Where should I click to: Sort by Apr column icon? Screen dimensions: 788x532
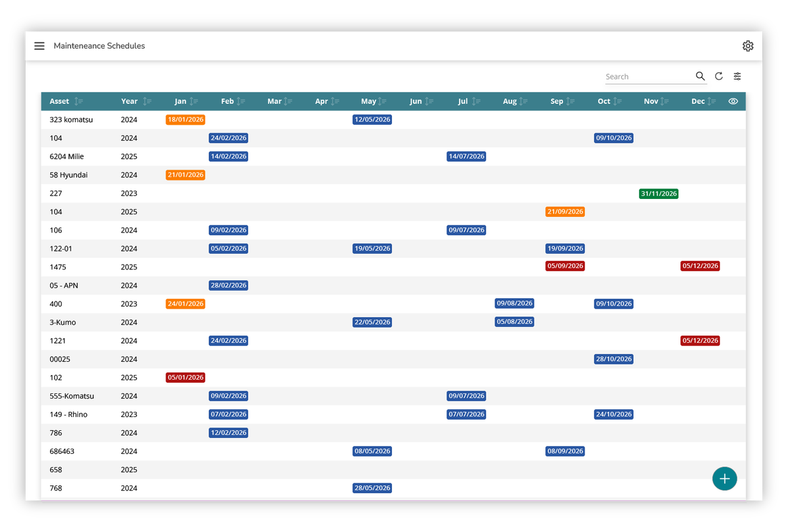click(335, 101)
